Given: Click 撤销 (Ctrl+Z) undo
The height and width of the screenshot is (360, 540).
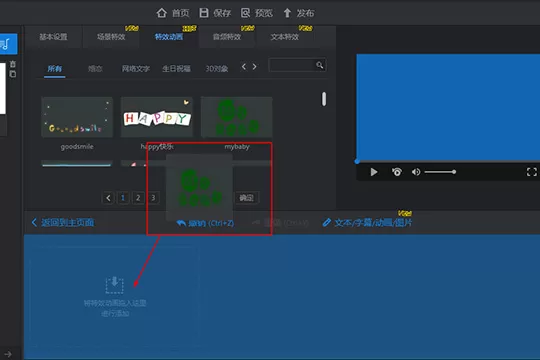Looking at the screenshot, I should [205, 223].
